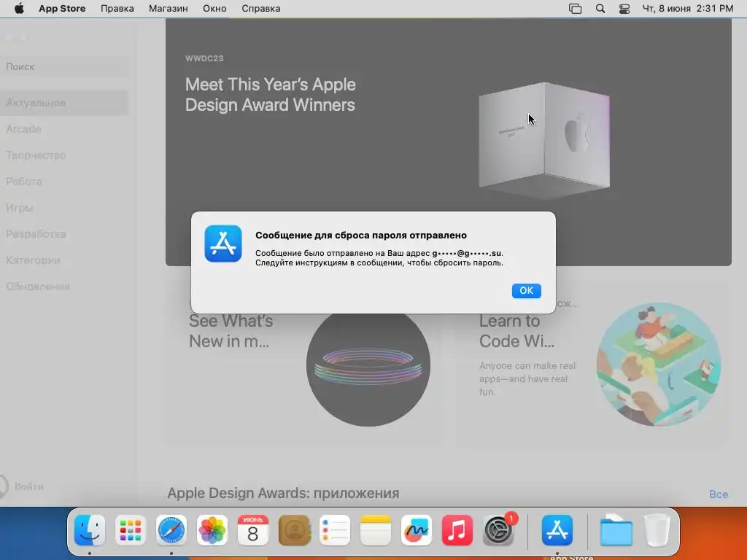The width and height of the screenshot is (747, 560).
Task: Open Contacts from the Dock
Action: (294, 530)
